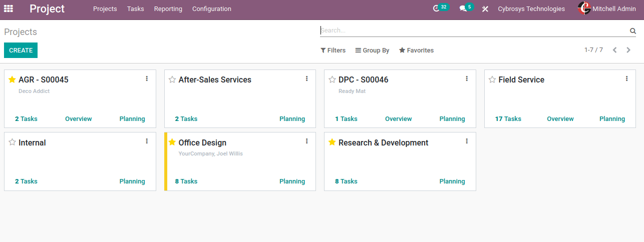Click the Field Service project title
Image resolution: width=644 pixels, height=242 pixels.
(x=521, y=79)
